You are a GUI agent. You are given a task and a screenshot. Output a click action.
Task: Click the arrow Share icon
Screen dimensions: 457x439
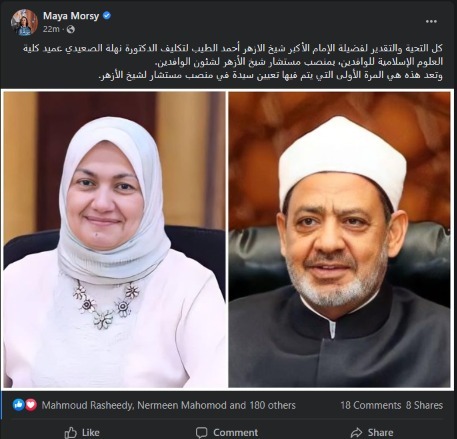[356, 433]
